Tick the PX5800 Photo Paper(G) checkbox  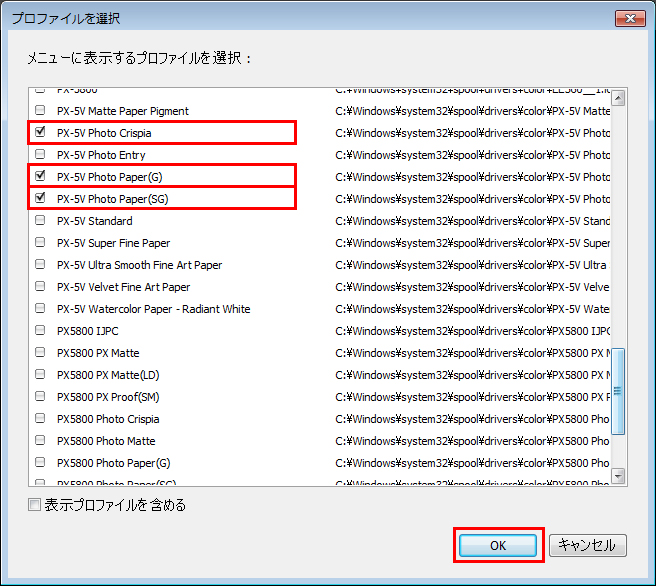(x=40, y=462)
